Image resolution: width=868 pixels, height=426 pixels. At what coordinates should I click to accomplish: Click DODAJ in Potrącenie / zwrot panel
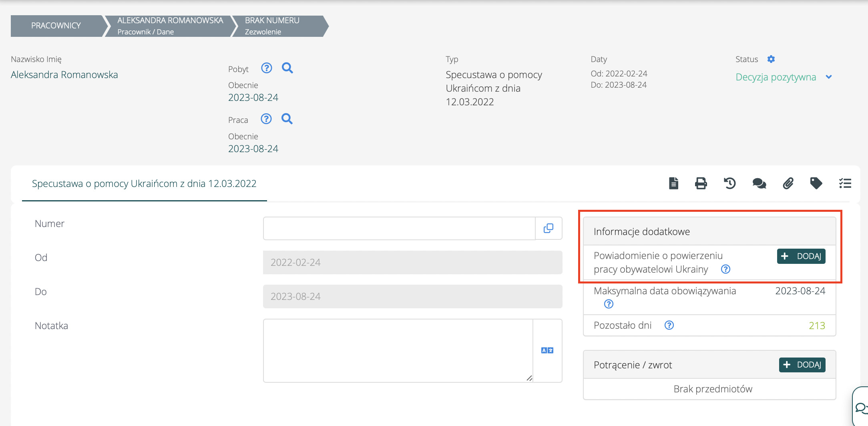[802, 365]
